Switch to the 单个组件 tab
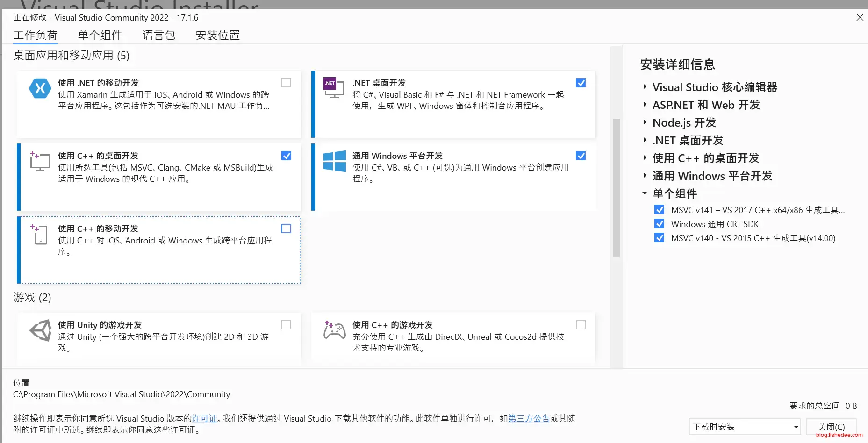The image size is (868, 443). click(x=100, y=35)
